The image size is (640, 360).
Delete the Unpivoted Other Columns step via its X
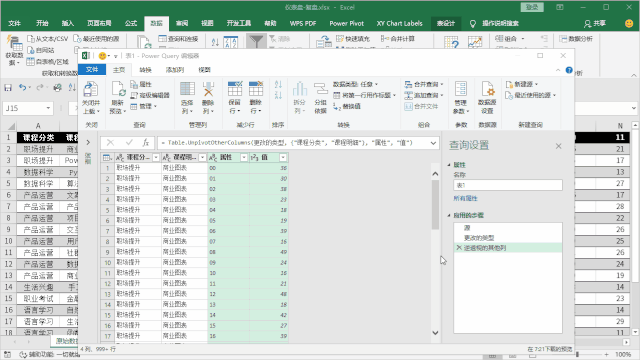459,247
